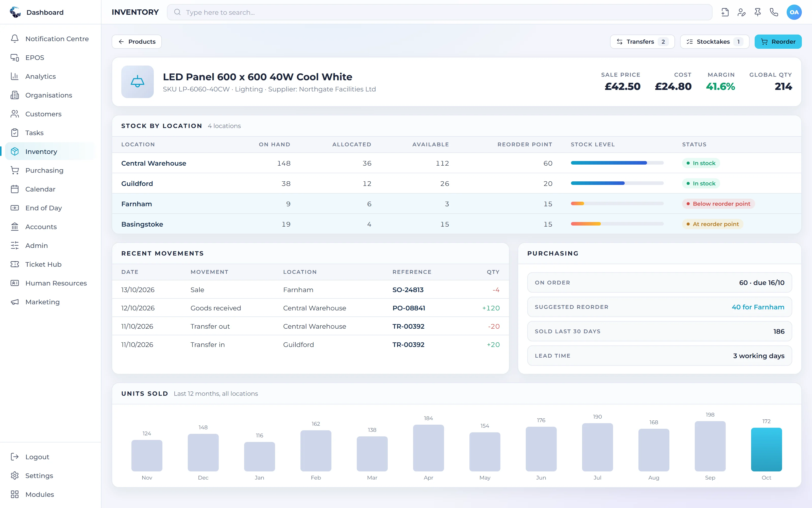Select the Guildford row in Stock by Location
Viewport: 812px width, 508px height.
tap(456, 183)
